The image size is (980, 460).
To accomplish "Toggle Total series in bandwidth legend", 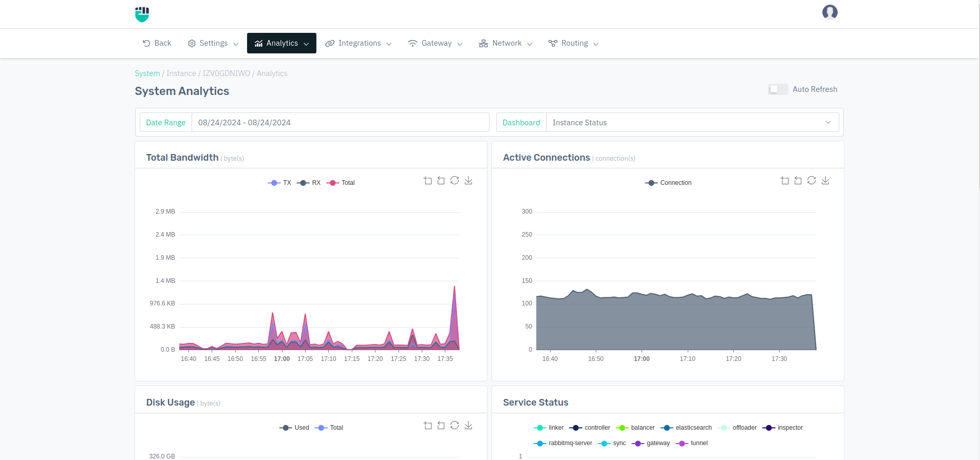I will 341,183.
